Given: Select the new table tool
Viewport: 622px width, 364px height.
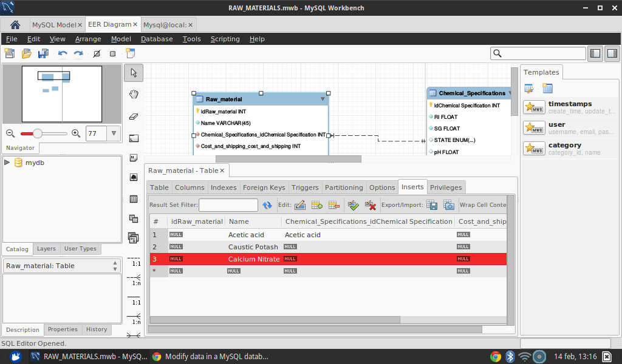Looking at the screenshot, I should (134, 199).
